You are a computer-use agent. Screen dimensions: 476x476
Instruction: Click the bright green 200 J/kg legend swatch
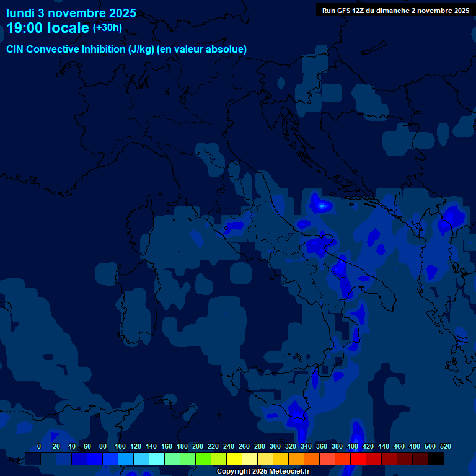coord(188,459)
